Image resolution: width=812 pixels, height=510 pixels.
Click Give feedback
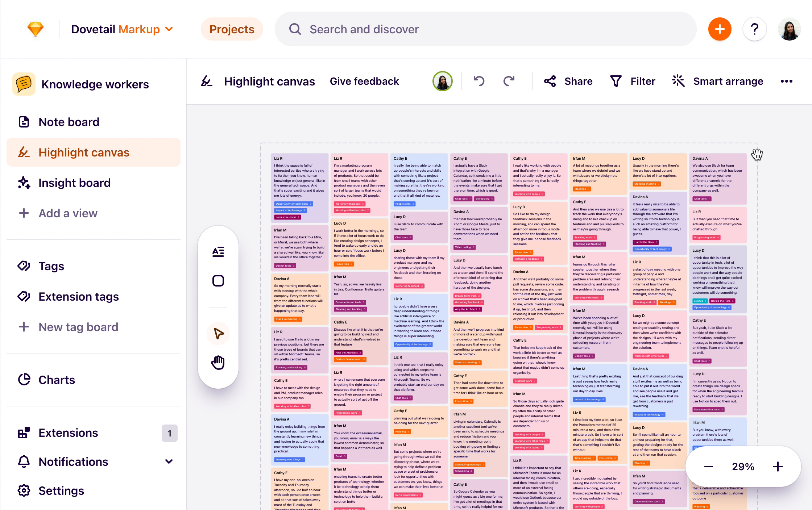pyautogui.click(x=364, y=81)
